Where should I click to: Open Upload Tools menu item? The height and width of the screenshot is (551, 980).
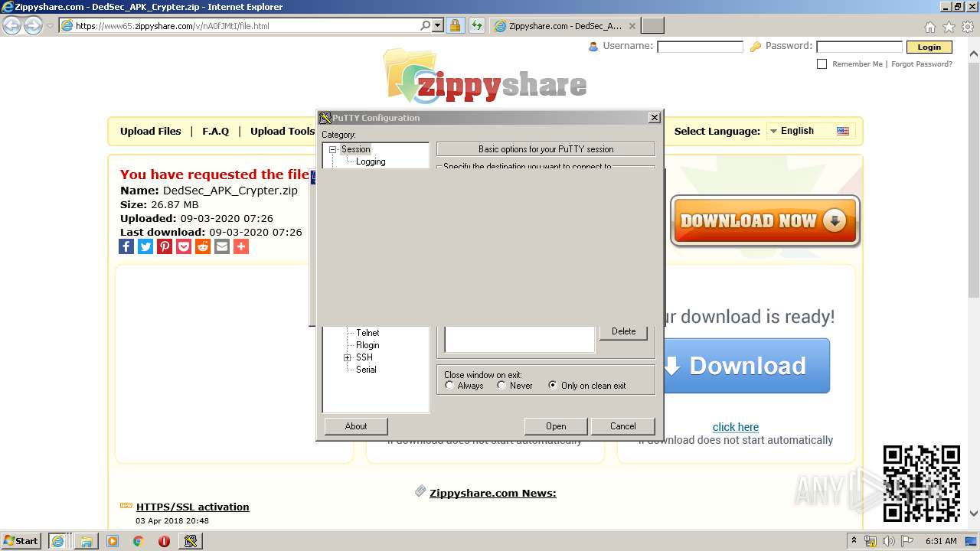tap(283, 131)
